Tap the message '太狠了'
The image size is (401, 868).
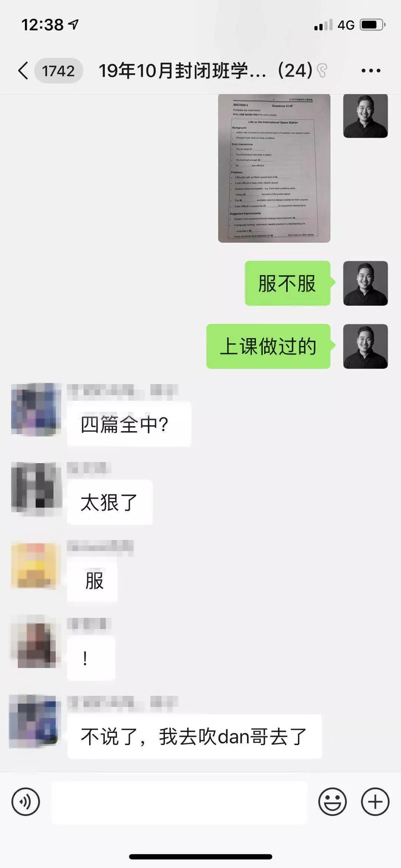(110, 502)
